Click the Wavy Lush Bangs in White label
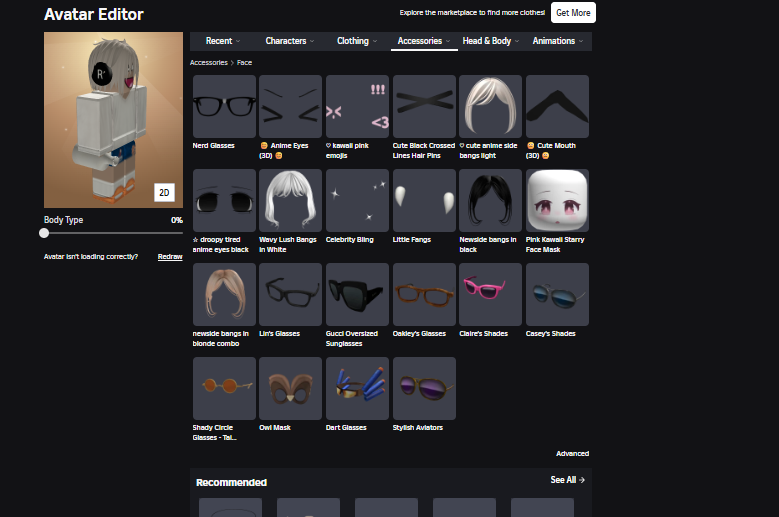The height and width of the screenshot is (517, 779). 288,244
